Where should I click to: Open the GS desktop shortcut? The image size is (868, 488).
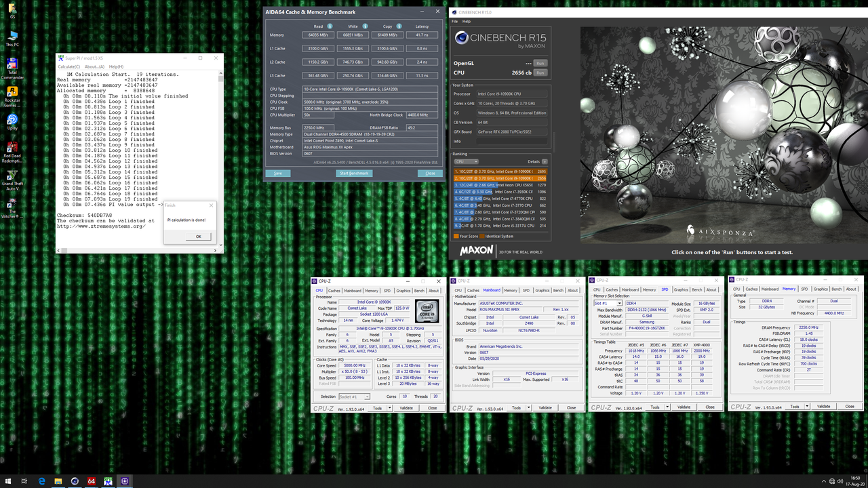click(12, 12)
